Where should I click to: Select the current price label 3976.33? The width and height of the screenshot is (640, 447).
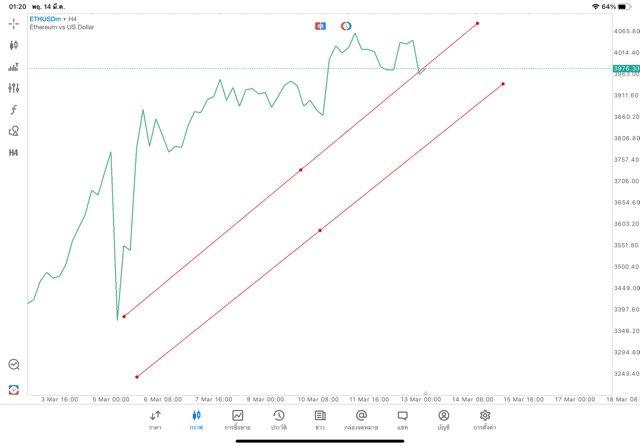tap(625, 68)
